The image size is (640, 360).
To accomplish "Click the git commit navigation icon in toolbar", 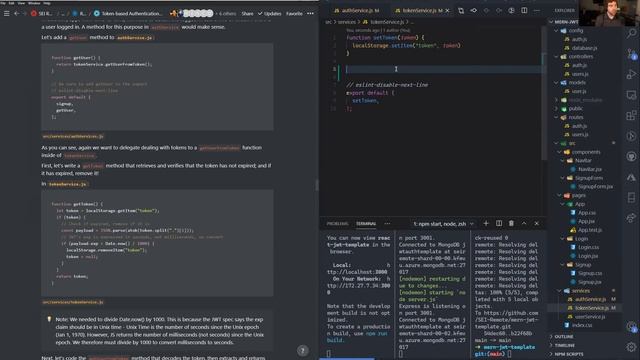I will click(473, 11).
